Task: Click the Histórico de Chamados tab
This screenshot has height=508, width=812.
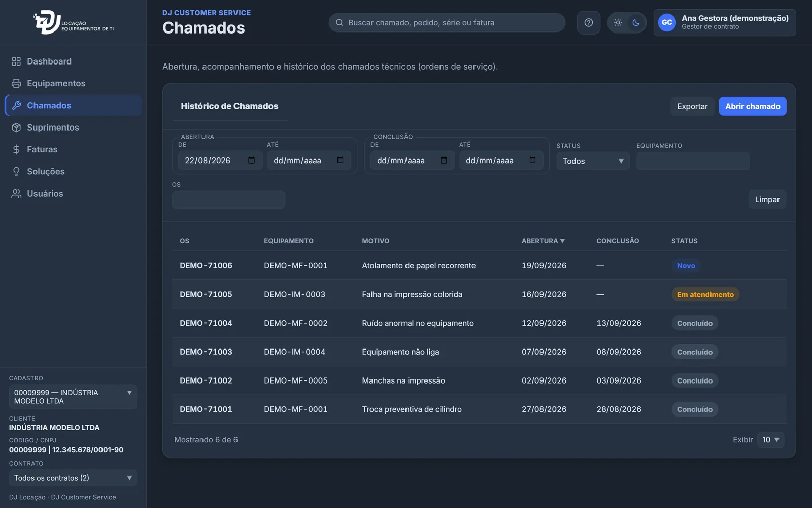Action: click(x=229, y=106)
